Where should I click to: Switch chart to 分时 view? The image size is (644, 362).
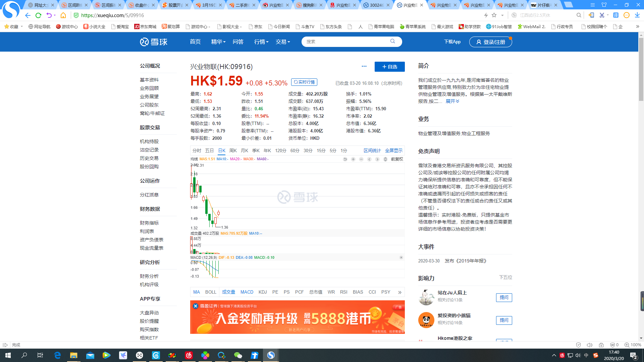pyautogui.click(x=197, y=150)
